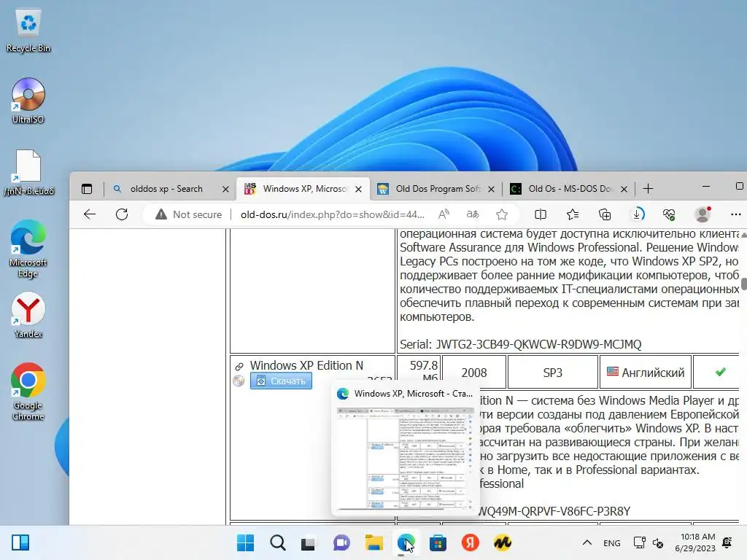Screen dimensions: 747x560
Task: Open the Windows XP Edition N link
Action: tap(306, 365)
